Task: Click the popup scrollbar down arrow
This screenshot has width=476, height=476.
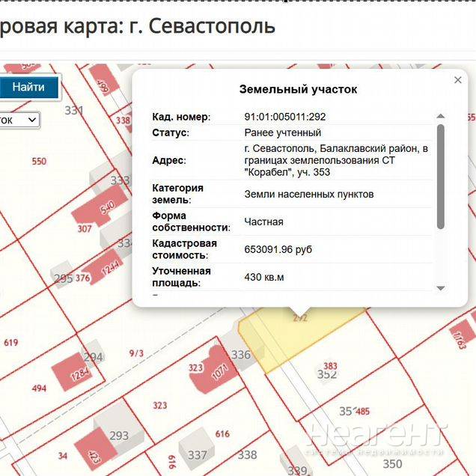Action: [x=440, y=288]
